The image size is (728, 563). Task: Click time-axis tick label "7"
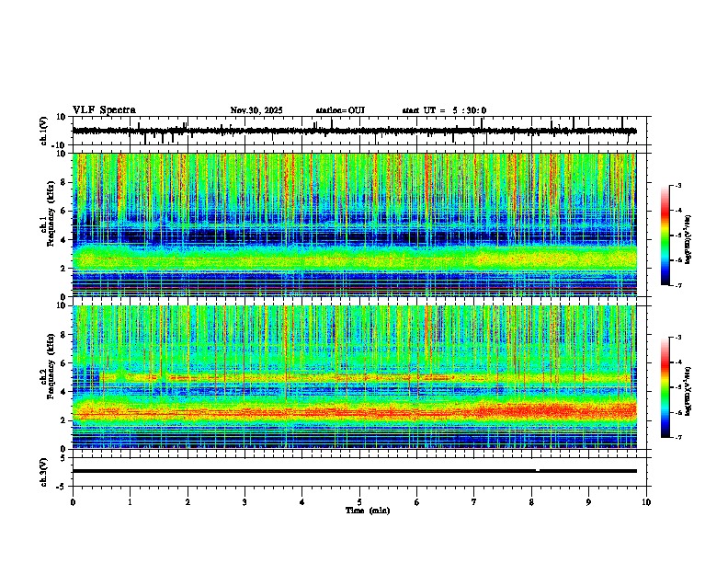point(474,502)
